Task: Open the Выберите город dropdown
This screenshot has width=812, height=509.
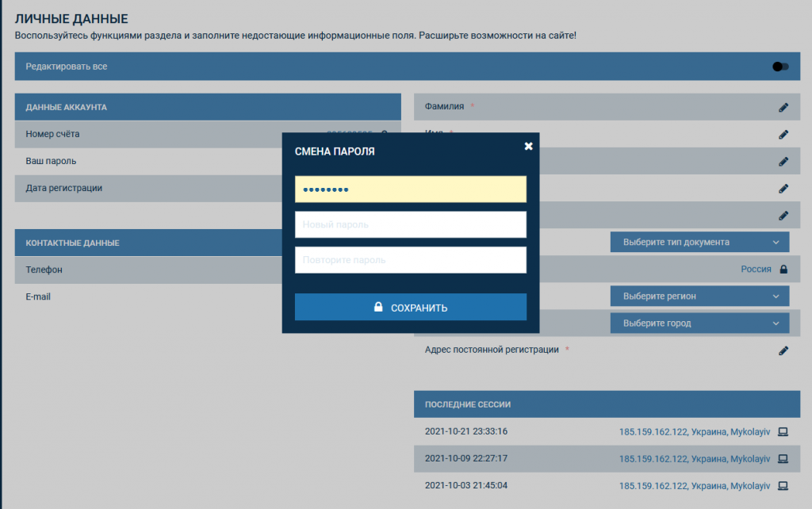Action: (699, 323)
